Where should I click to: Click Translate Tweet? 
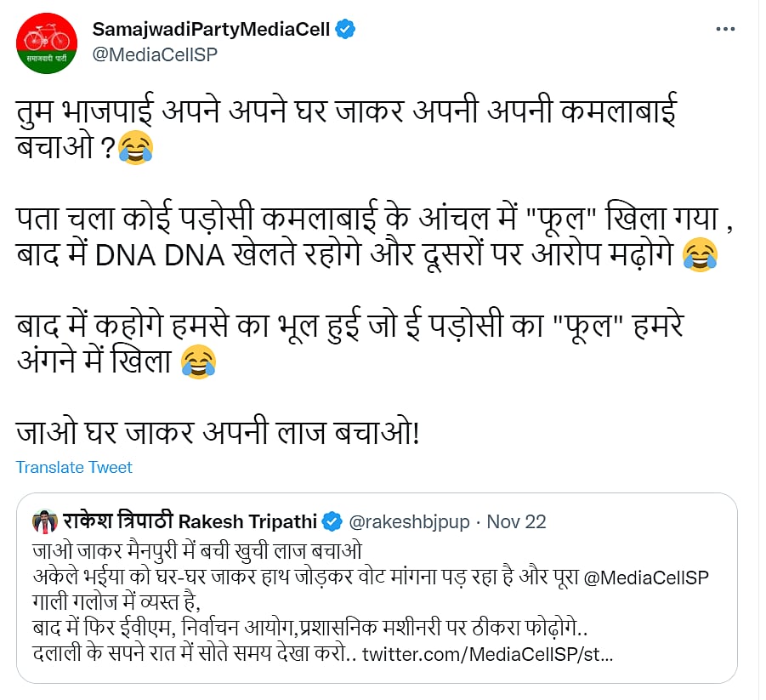click(x=74, y=467)
